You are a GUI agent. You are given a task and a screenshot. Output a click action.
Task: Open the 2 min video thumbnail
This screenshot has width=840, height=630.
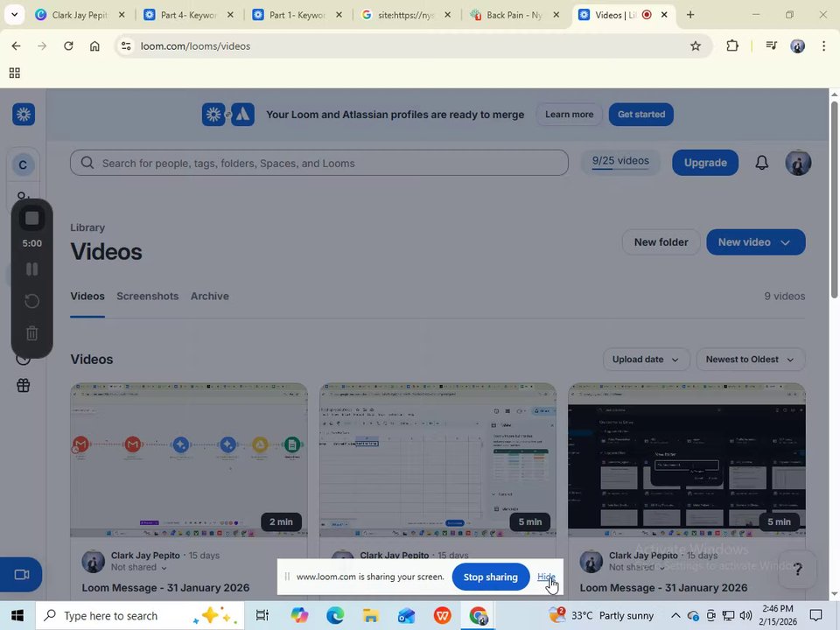pyautogui.click(x=189, y=459)
